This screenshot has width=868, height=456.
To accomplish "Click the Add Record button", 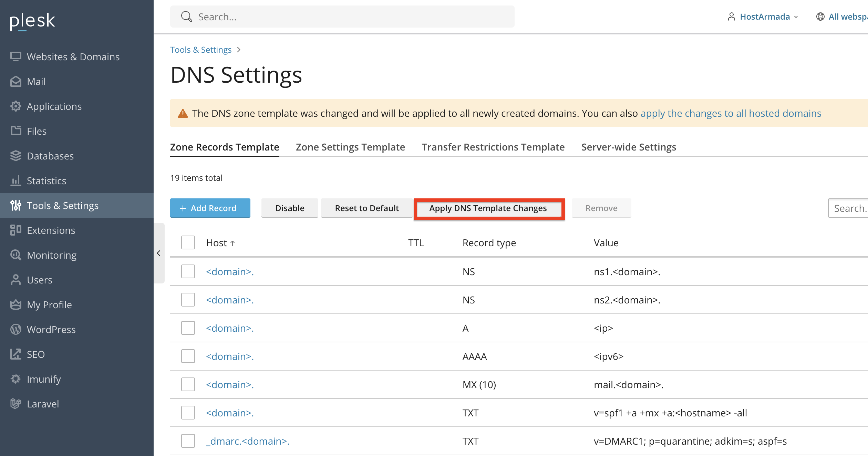I will 210,208.
